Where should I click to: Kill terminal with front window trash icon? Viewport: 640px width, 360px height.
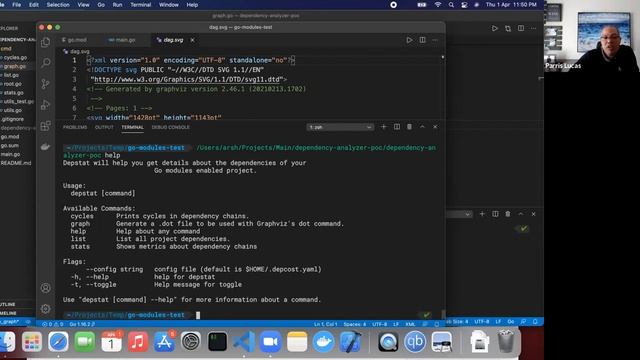pyautogui.click(x=409, y=127)
